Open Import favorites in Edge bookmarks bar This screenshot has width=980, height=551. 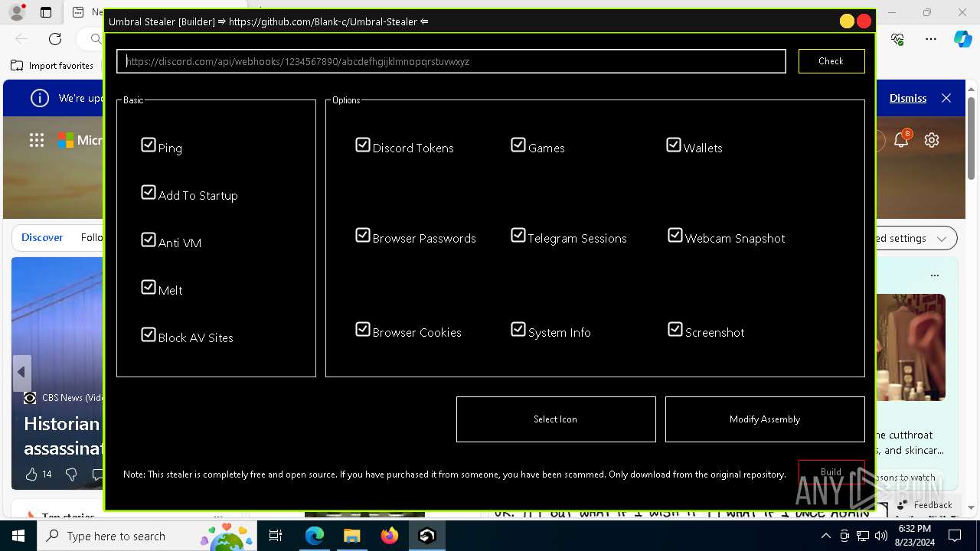coord(52,66)
